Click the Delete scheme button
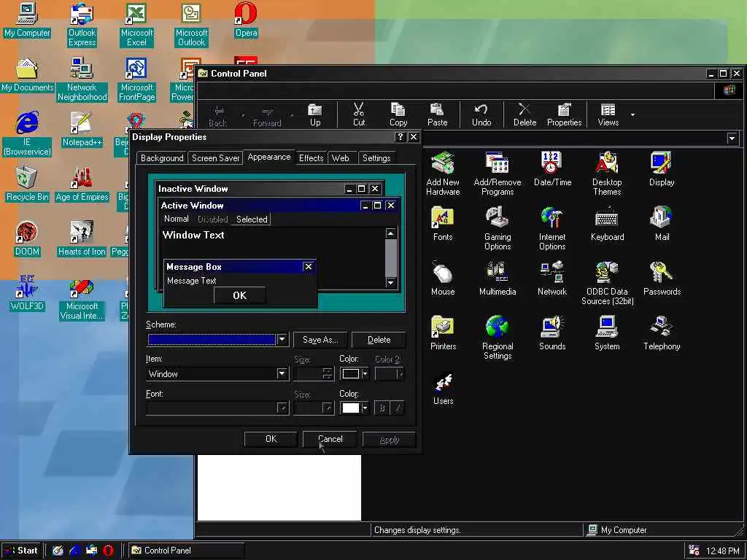The image size is (747, 560). coord(379,340)
